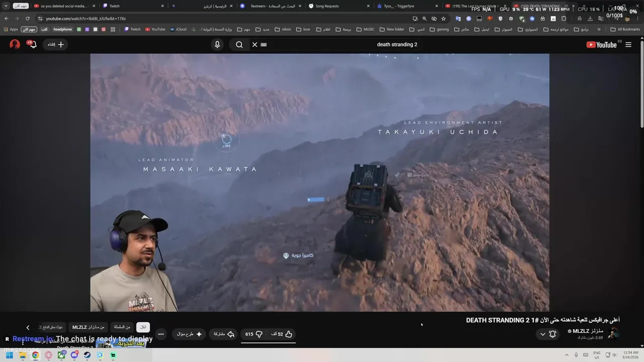Select the الكل filter chip
Screen dimensions: 644x362
143,327
